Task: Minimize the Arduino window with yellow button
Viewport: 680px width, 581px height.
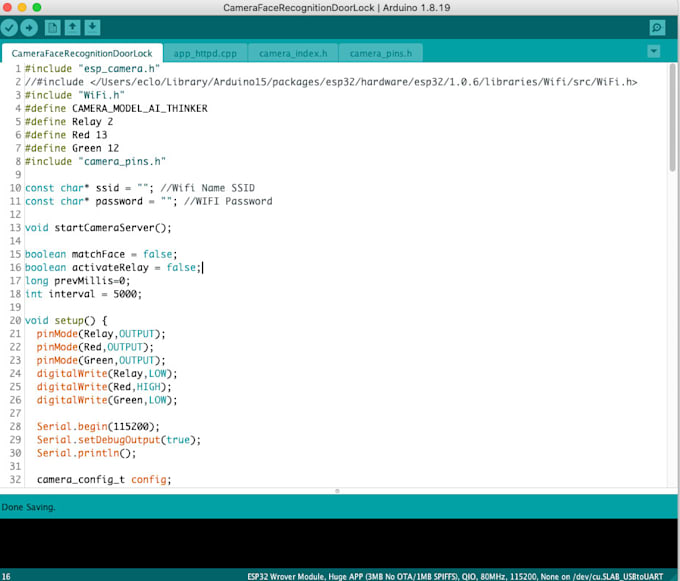Action: click(x=22, y=7)
